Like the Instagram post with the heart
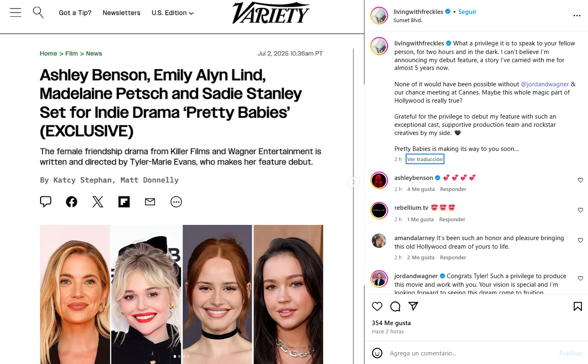The width and height of the screenshot is (588, 364). click(x=377, y=306)
